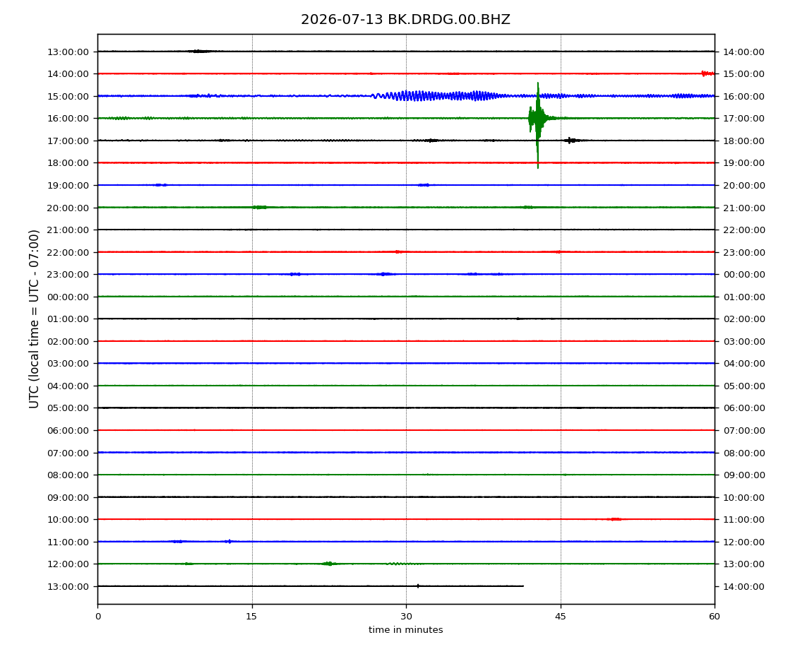Click the UTC local time y-axis label
This screenshot has height=671, width=812.
click(x=34, y=319)
